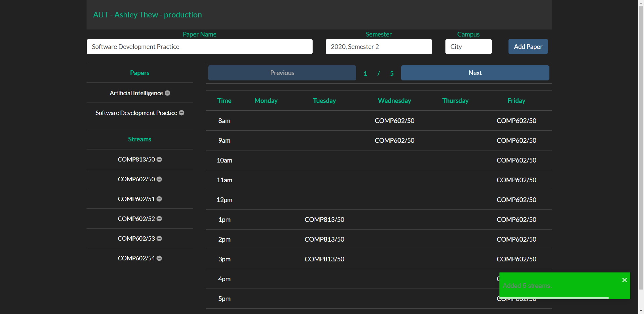
Task: Delete stream COMP602/50 from the sidebar
Action: point(159,179)
